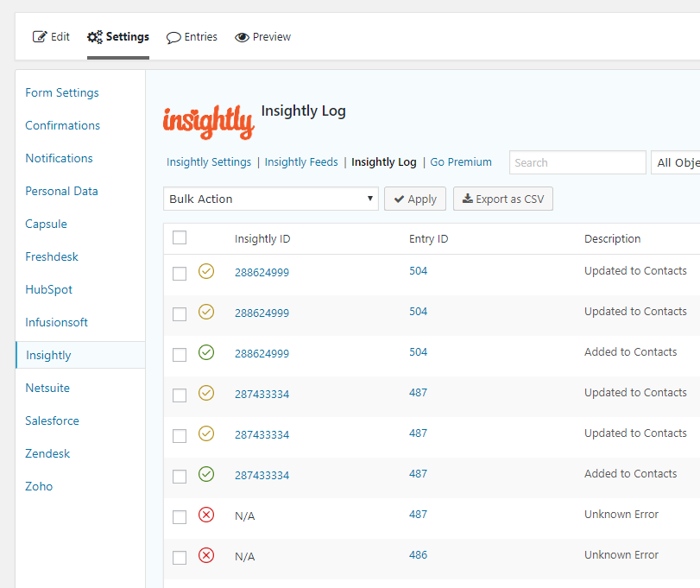Select Zendesk in sidebar
The image size is (700, 588).
click(x=47, y=453)
